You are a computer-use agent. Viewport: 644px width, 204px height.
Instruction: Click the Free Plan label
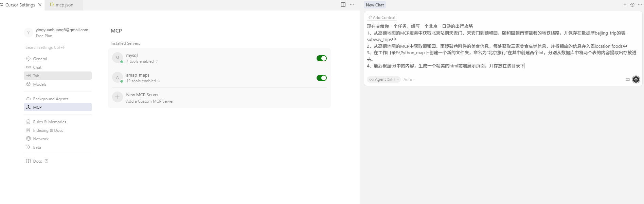44,36
